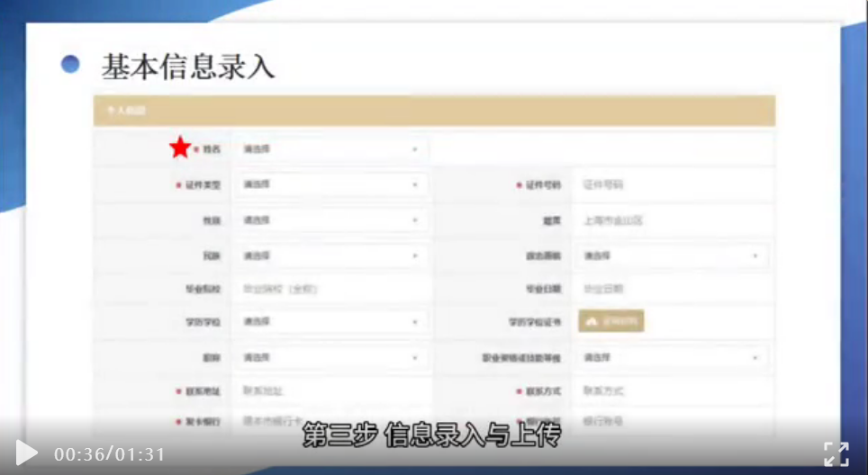Click the 毕业院校 text field
The image size is (868, 475).
(330, 289)
